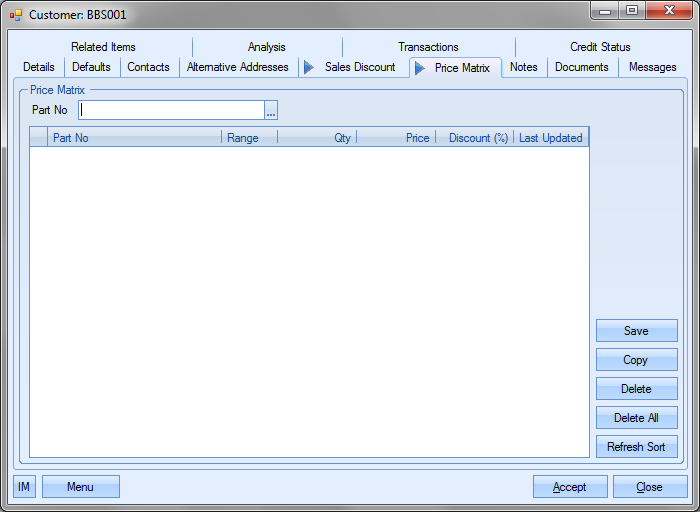Open the Alternative Addresses tab
The height and width of the screenshot is (512, 700).
tap(238, 67)
